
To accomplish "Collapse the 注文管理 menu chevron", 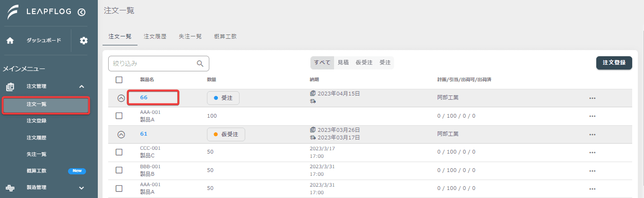I will click(82, 86).
